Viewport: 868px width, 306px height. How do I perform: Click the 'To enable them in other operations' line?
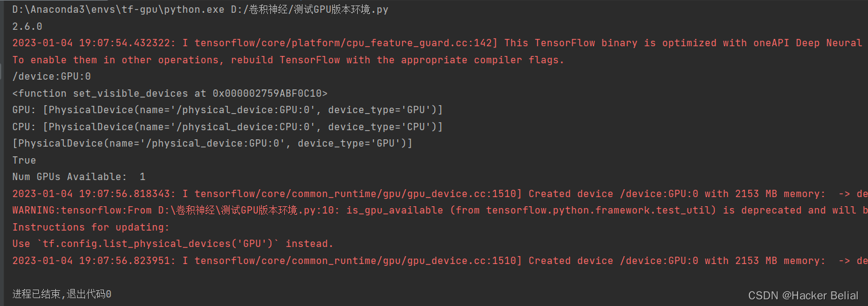coord(289,60)
